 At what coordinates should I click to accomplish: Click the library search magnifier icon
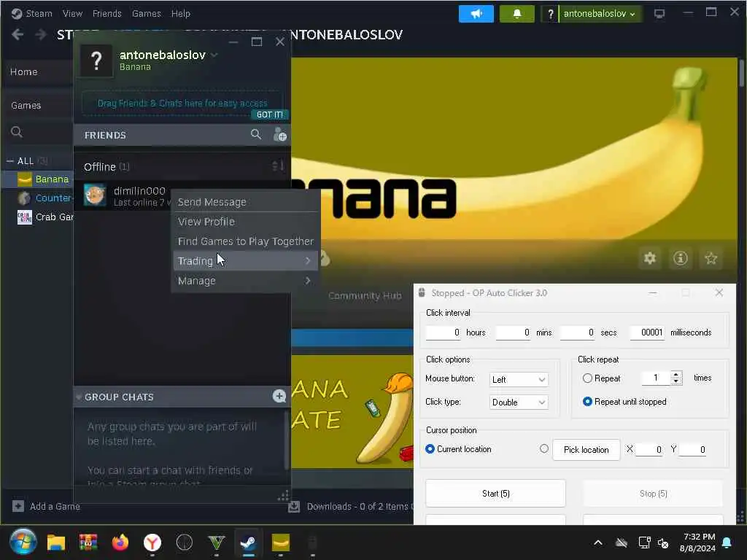(17, 132)
